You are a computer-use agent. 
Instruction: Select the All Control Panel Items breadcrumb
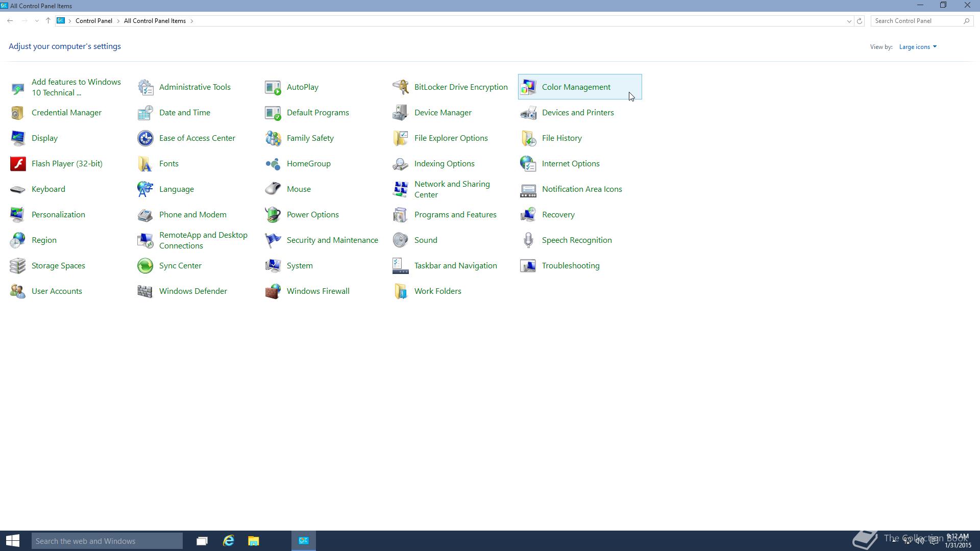click(155, 21)
